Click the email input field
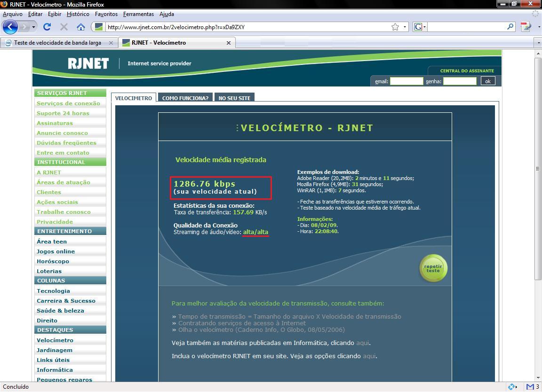Screen dimensions: 542x392 pos(406,81)
